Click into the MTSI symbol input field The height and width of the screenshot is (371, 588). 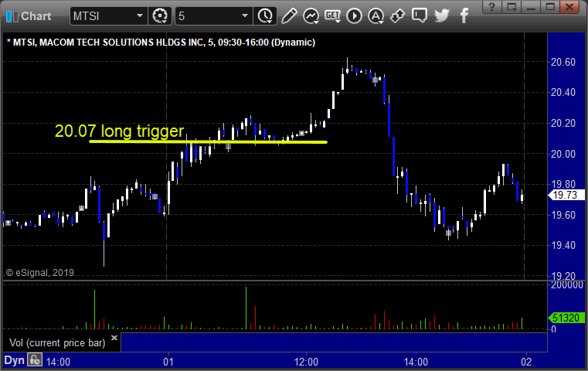click(103, 16)
